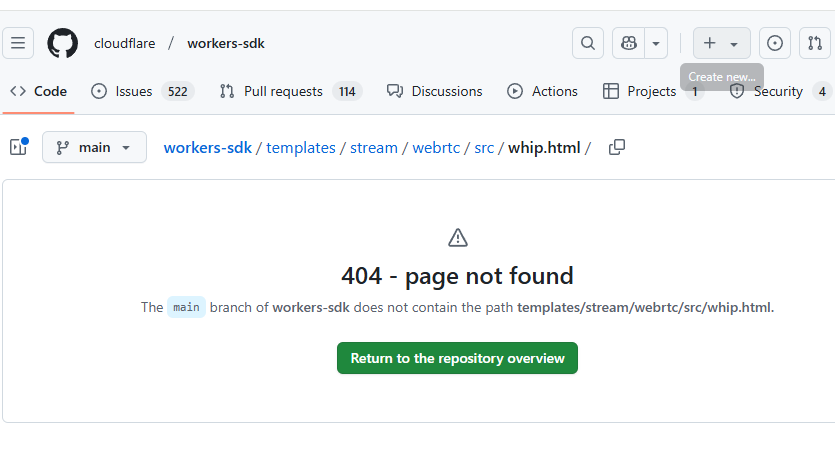Click whip.html breadcrumb text
This screenshot has width=835, height=450.
(x=544, y=148)
